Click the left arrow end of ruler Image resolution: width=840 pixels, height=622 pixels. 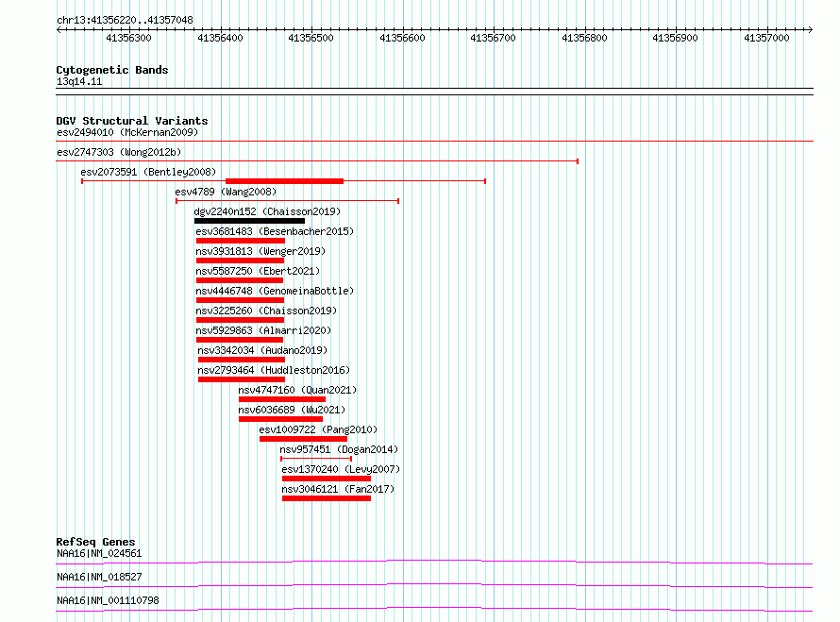[59, 29]
